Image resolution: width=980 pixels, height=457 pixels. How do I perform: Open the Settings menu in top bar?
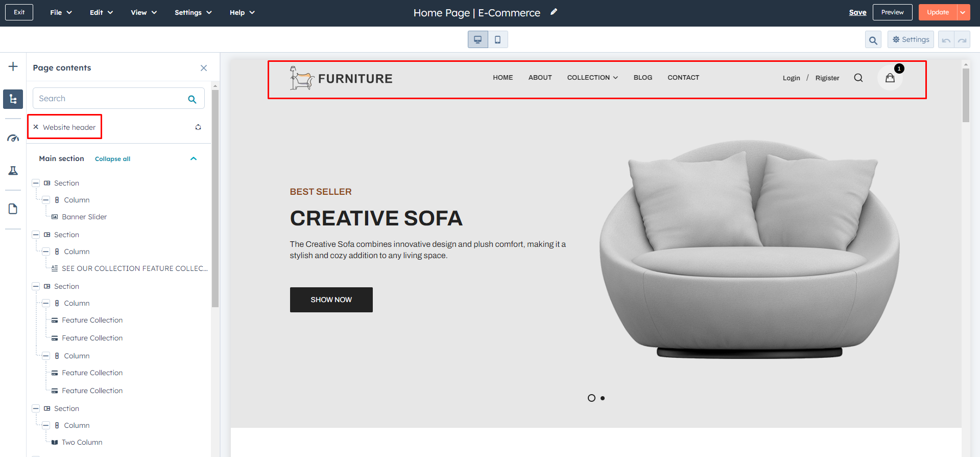tap(193, 12)
